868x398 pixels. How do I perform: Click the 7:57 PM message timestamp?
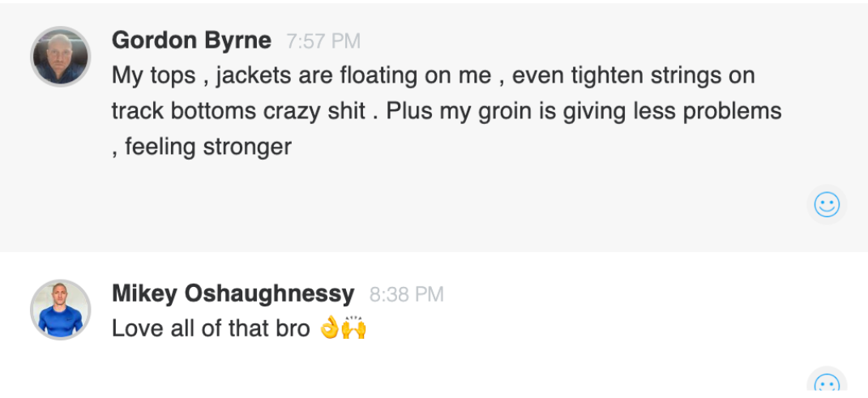[323, 41]
